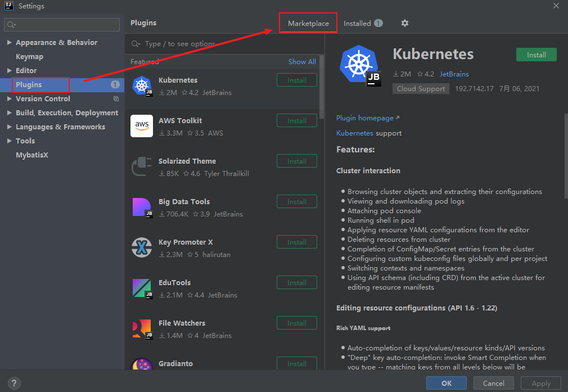Close the Settings dialog
The width and height of the screenshot is (568, 392).
pos(556,6)
